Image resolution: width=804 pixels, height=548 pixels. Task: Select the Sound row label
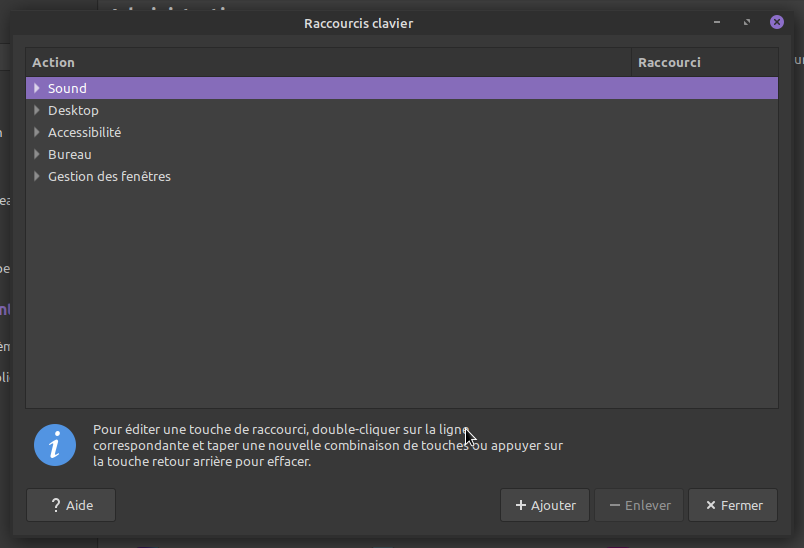point(67,88)
